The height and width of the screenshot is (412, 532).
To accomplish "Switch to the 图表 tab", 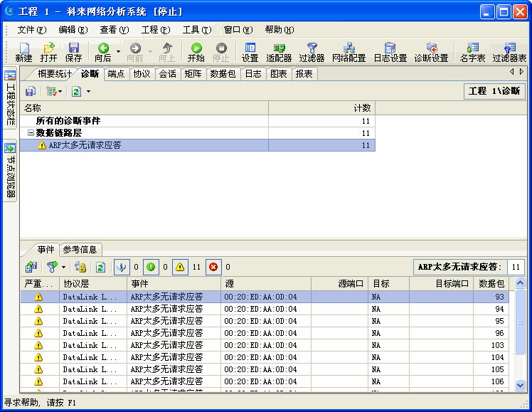I will 279,73.
